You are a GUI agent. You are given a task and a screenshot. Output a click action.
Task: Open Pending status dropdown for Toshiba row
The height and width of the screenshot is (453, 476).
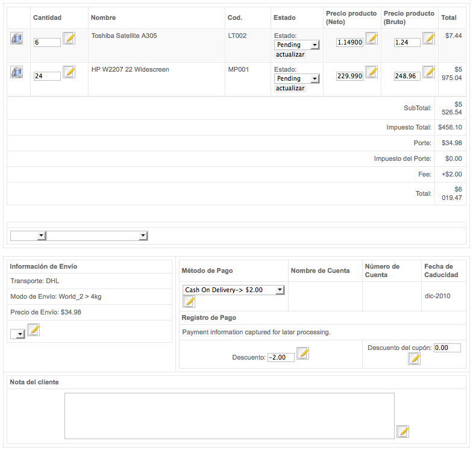[297, 45]
